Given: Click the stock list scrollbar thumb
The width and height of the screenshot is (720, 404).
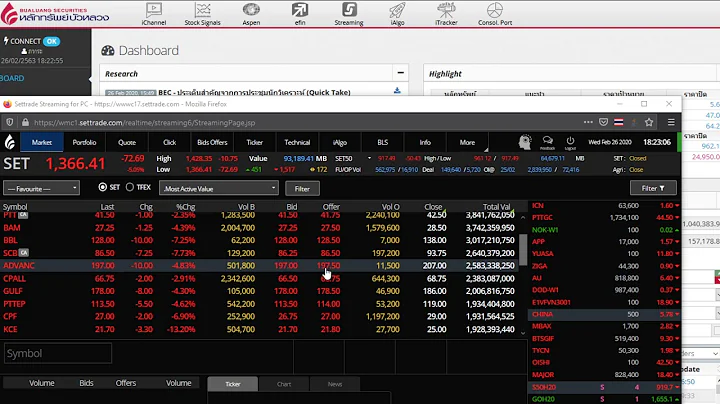Looking at the screenshot, I should (x=523, y=250).
